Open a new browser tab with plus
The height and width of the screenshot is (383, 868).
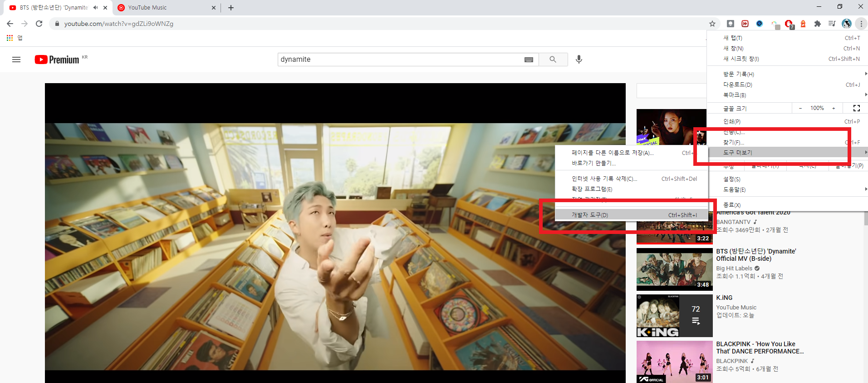click(x=231, y=8)
